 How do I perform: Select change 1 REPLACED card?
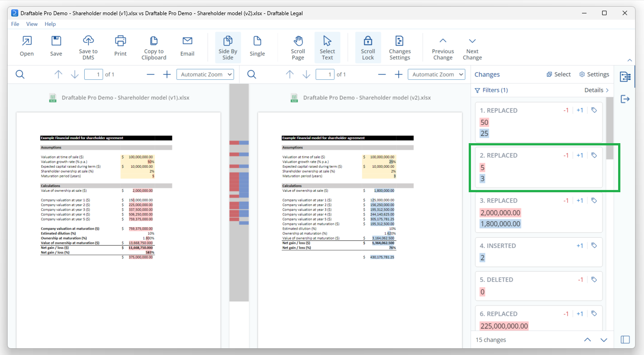click(x=539, y=122)
